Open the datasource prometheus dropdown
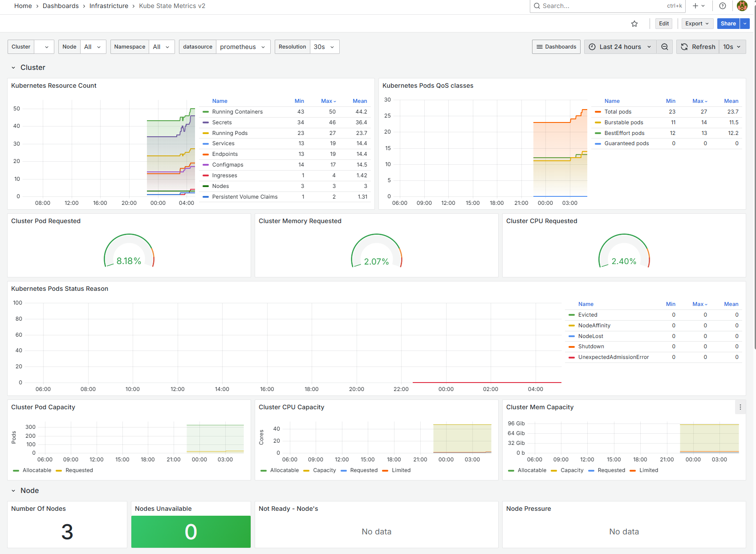This screenshot has width=756, height=554. (243, 47)
